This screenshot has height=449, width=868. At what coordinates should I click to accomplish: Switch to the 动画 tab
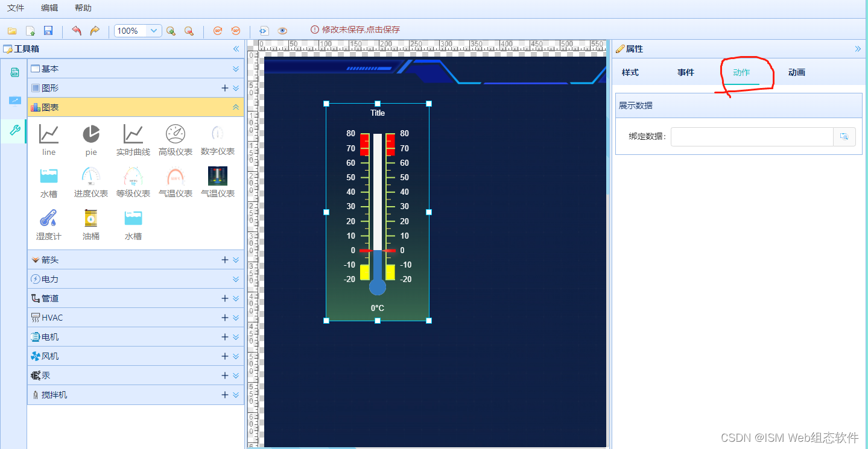point(797,72)
